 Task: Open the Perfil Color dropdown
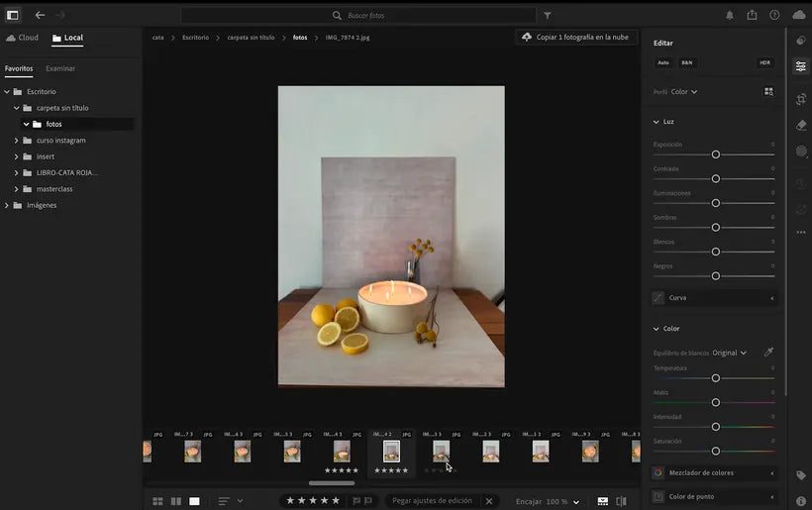pyautogui.click(x=684, y=92)
